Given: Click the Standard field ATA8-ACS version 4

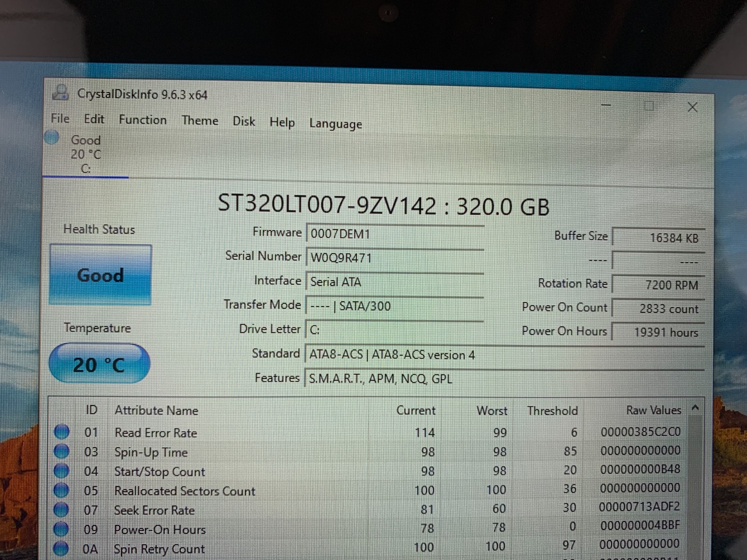Looking at the screenshot, I should (504, 355).
